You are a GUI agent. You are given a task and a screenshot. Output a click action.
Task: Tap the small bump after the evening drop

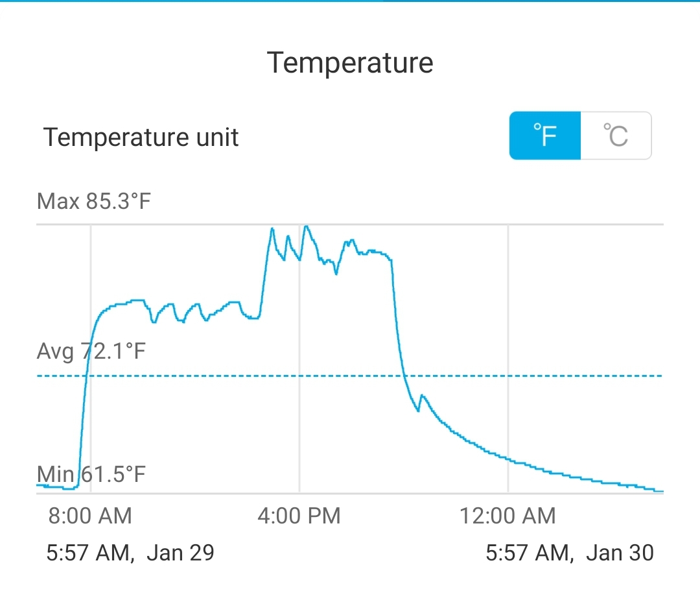coord(422,396)
